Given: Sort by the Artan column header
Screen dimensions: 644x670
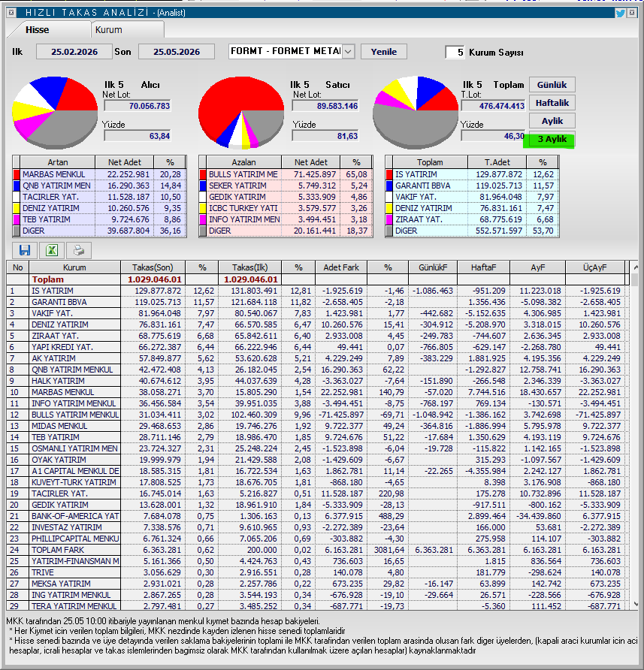Looking at the screenshot, I should 57,162.
